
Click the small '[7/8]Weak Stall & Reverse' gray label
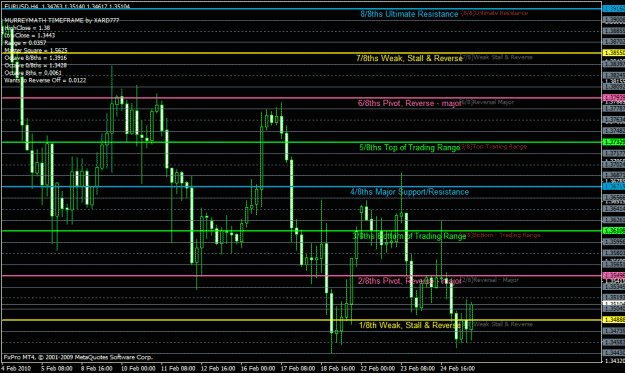[x=497, y=57]
